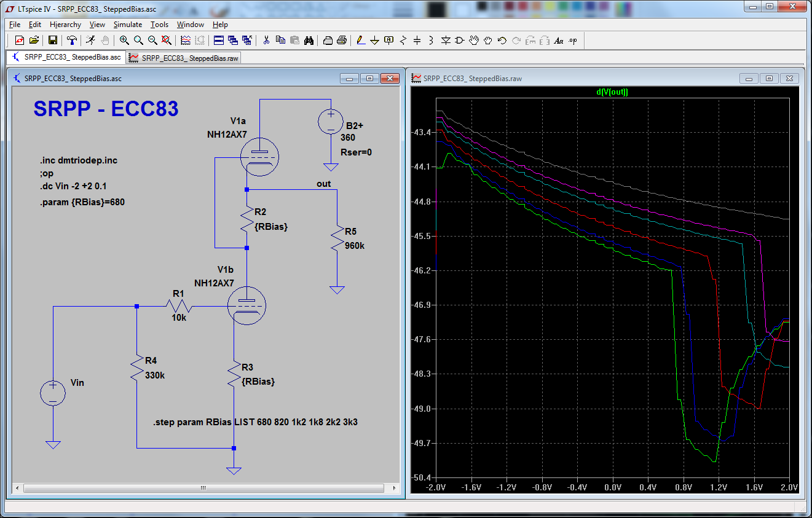The height and width of the screenshot is (518, 812).
Task: Select the Zoom In magnifier tool
Action: [124, 41]
